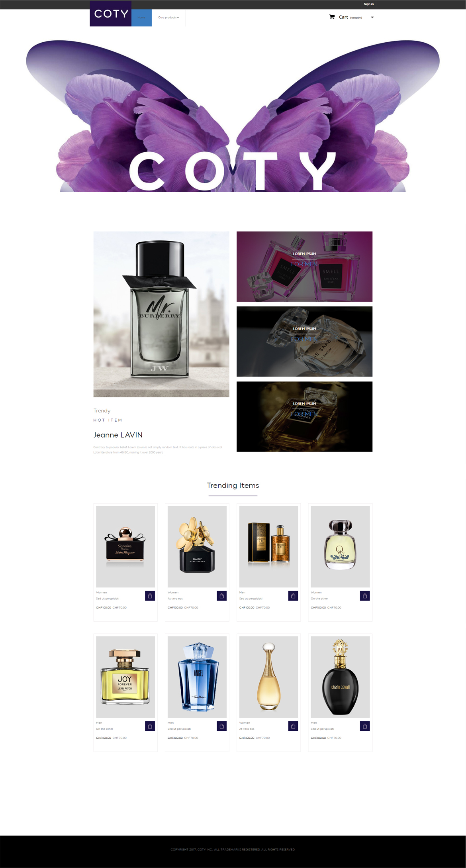The height and width of the screenshot is (868, 466).
Task: Add Joy Forever perfume to cart
Action: (x=150, y=726)
